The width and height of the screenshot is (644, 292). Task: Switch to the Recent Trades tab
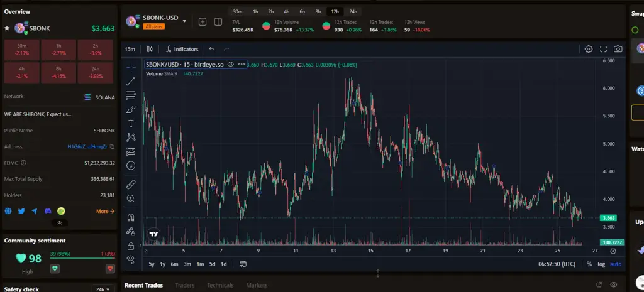(x=144, y=285)
